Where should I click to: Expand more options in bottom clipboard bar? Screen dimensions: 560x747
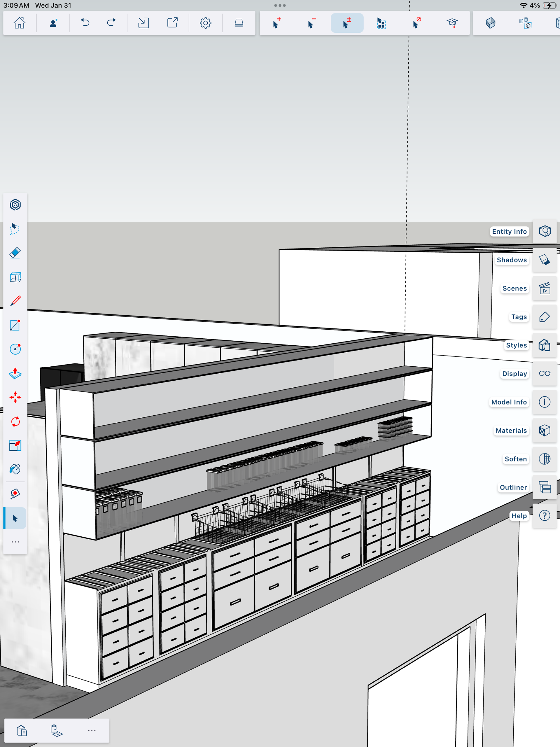point(92,730)
